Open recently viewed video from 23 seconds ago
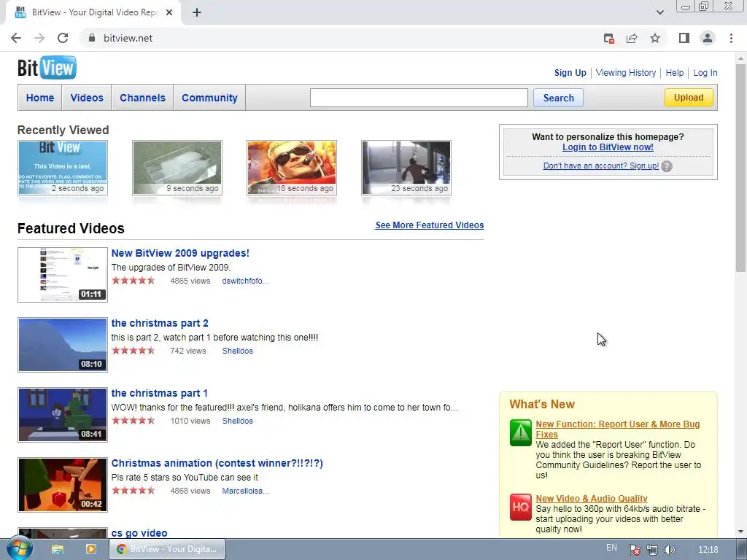The image size is (747, 560). (x=406, y=168)
